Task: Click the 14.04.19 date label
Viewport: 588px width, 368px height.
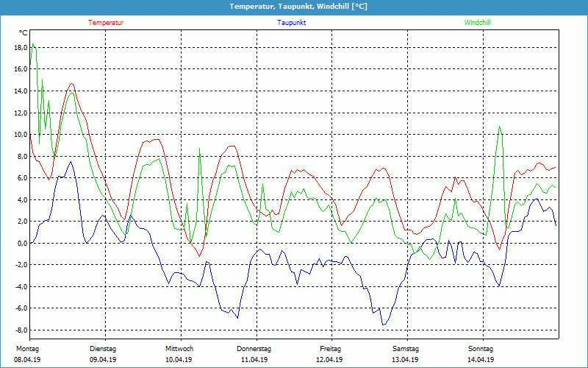Action: coord(481,360)
